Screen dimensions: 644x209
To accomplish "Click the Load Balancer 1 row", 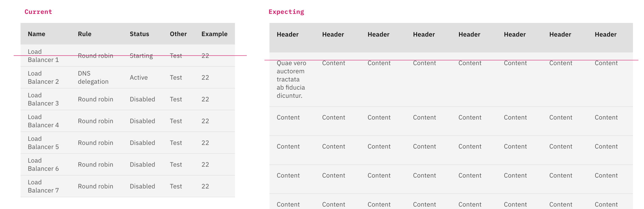I will coord(126,56).
